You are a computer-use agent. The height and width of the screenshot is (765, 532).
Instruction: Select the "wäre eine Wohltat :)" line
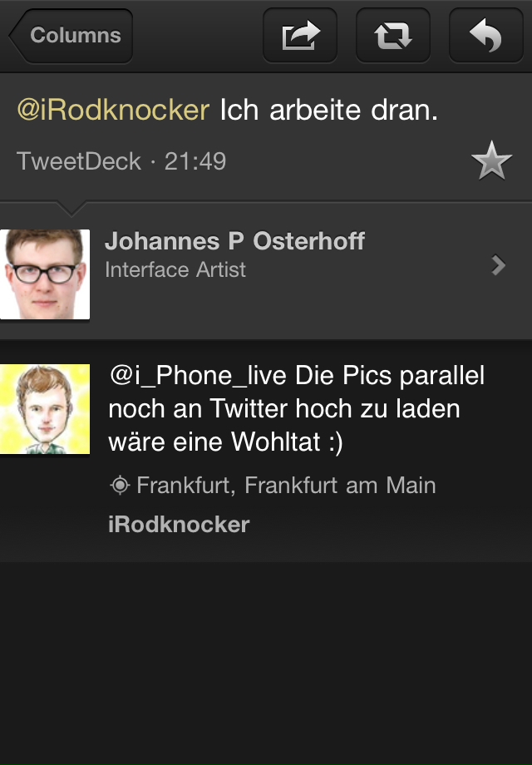226,442
